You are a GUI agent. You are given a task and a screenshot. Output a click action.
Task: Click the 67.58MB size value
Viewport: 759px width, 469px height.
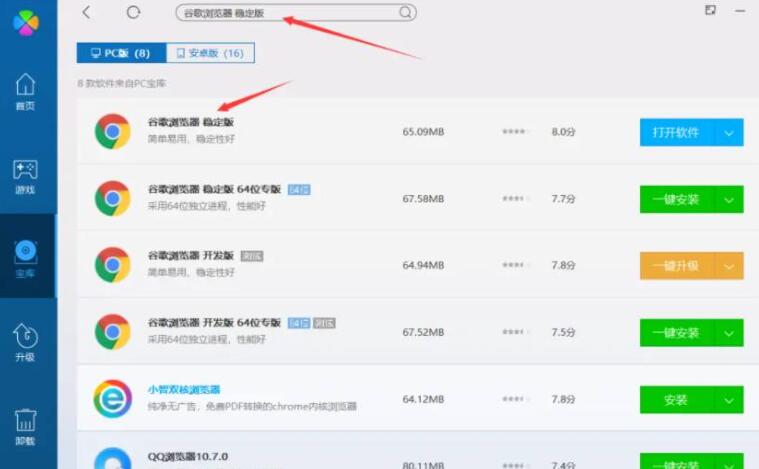coord(423,198)
